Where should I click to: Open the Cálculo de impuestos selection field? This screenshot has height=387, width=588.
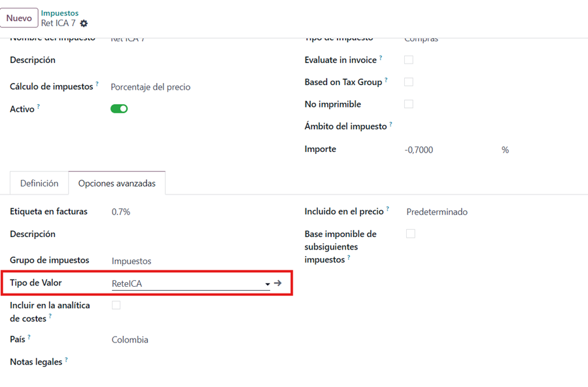150,87
